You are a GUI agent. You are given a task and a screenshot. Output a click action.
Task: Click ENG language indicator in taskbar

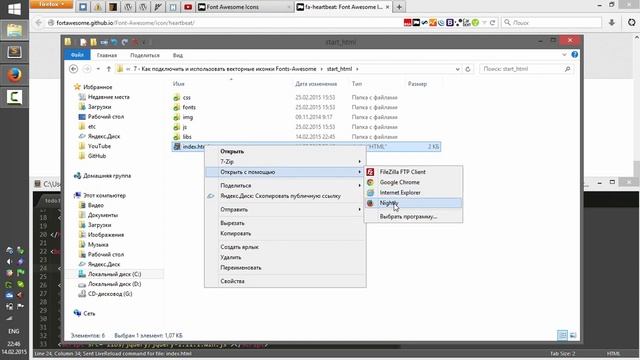[13, 331]
